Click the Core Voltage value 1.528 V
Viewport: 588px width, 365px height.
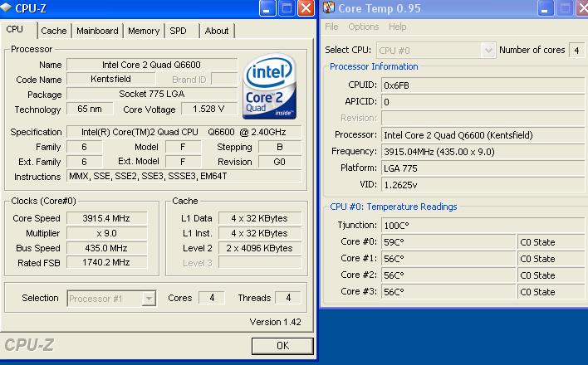[x=209, y=109]
